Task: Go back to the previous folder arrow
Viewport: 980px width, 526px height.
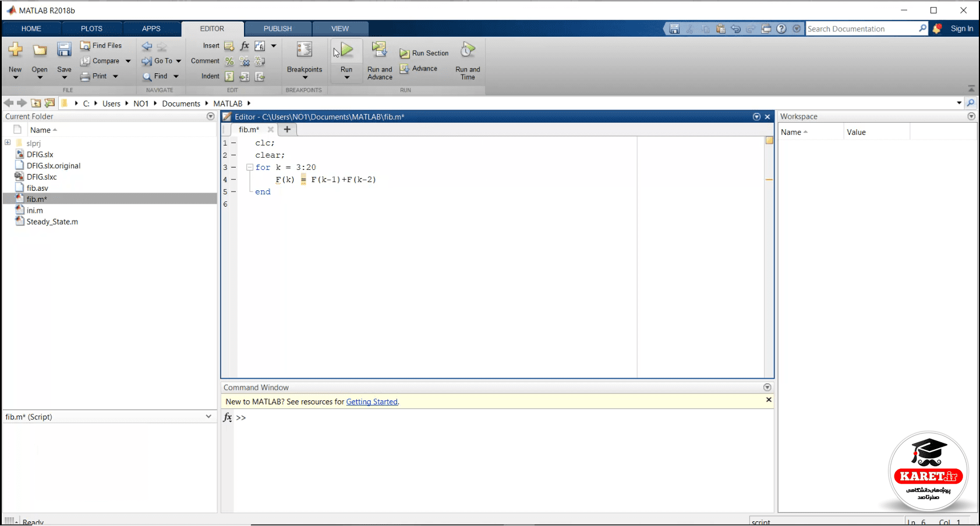Action: 9,103
